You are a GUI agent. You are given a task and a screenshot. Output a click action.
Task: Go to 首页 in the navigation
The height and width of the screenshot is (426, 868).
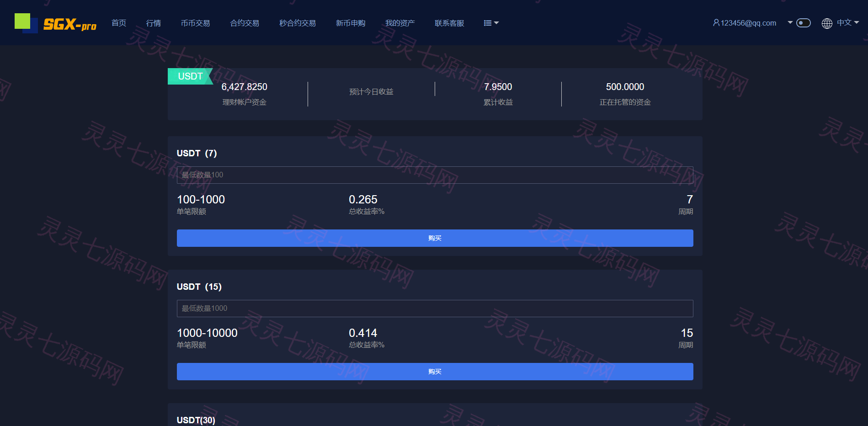(x=119, y=23)
